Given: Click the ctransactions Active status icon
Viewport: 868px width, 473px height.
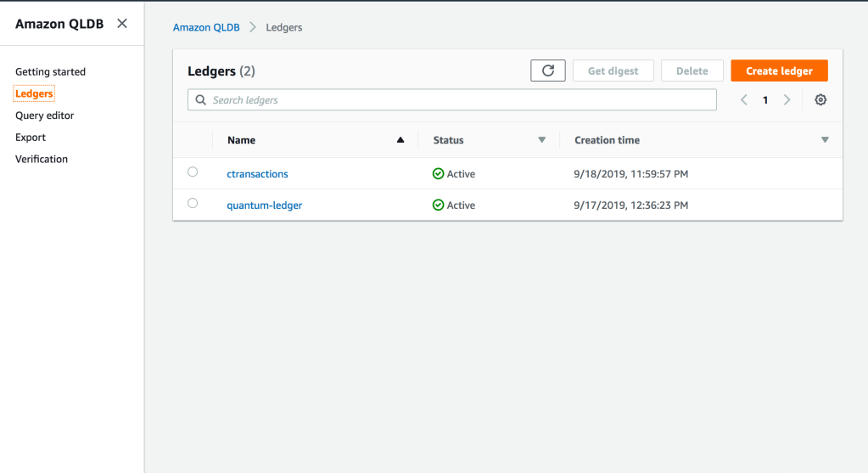Looking at the screenshot, I should tap(439, 174).
